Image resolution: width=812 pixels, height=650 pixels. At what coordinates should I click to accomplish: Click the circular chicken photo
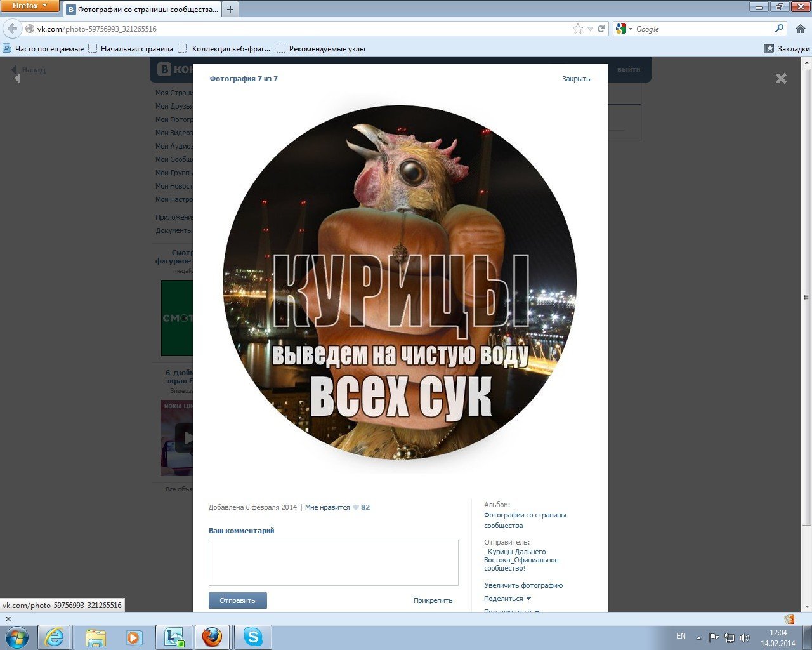[400, 282]
